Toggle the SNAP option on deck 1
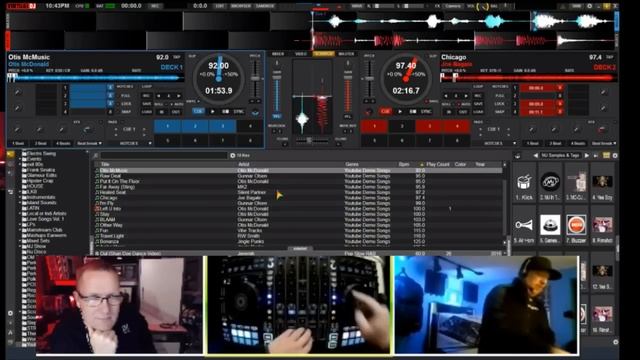 click(x=126, y=112)
